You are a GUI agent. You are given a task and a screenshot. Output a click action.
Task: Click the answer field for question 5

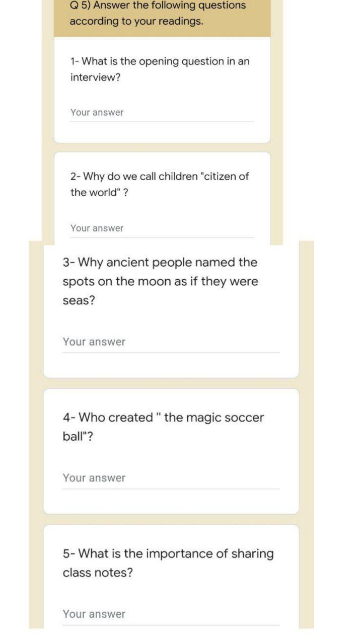tap(171, 614)
